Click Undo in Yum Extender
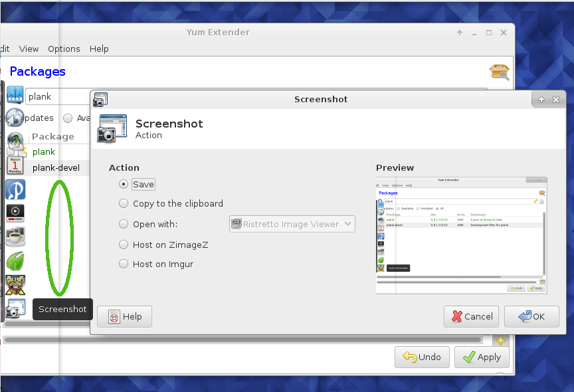Image resolution: width=574 pixels, height=392 pixels. point(422,357)
